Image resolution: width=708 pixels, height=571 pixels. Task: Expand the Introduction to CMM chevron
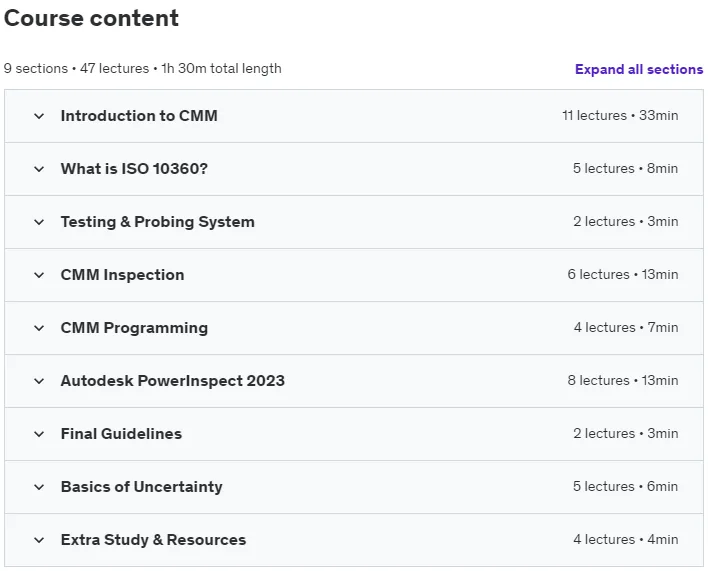(x=39, y=116)
